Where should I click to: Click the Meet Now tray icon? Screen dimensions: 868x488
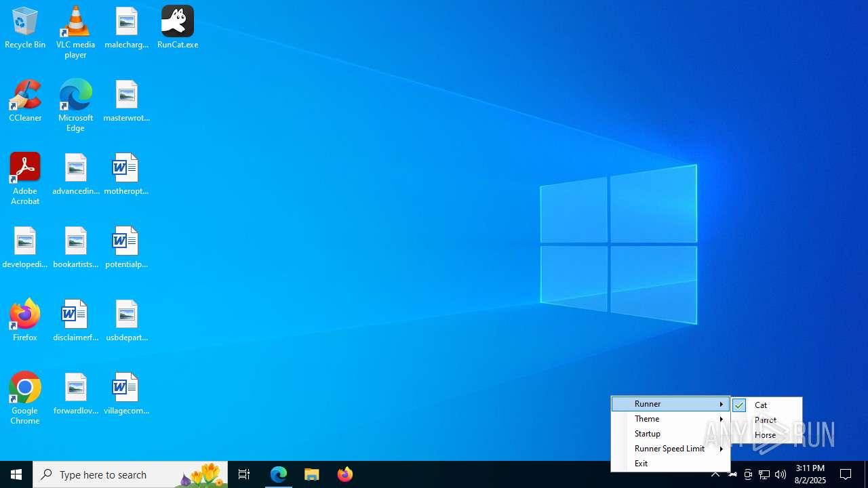(748, 474)
